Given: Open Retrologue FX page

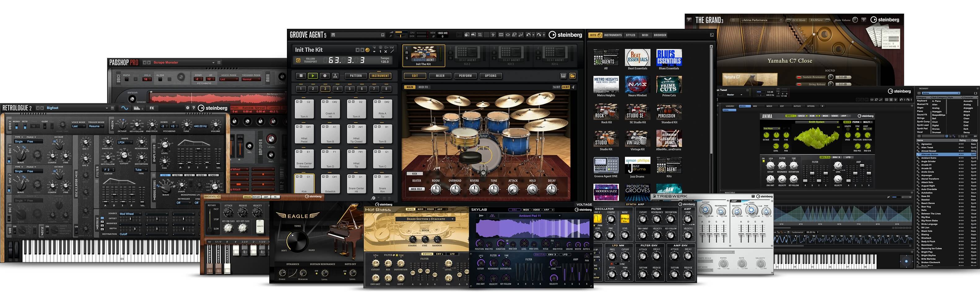Looking at the screenshot, I should point(152,108).
